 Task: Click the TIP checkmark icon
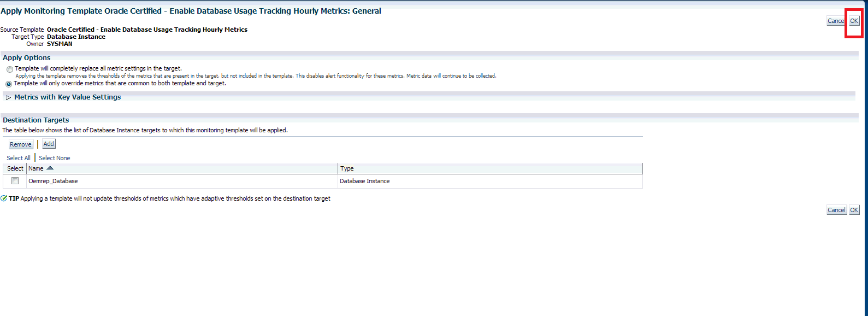pyautogui.click(x=4, y=198)
